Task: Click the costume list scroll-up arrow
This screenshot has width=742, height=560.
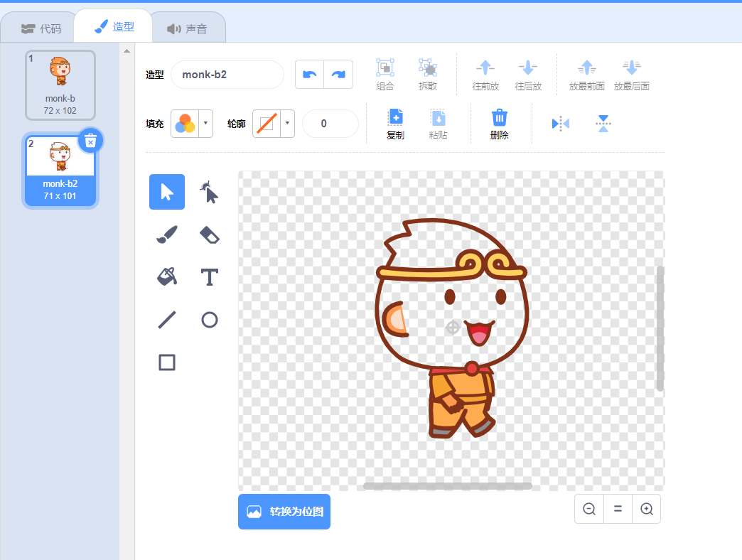Action: point(127,50)
